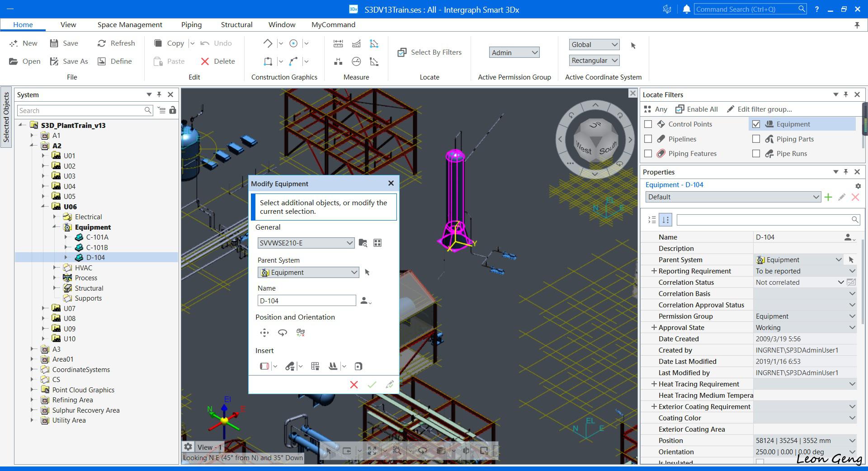Click the degree orientation icon in dialog
The image size is (868, 471).
click(x=301, y=333)
